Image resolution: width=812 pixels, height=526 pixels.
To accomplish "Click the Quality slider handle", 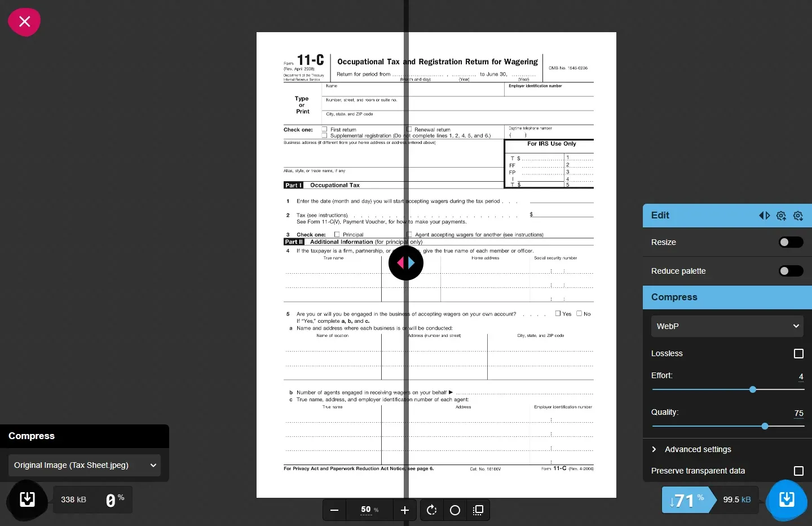I will (x=765, y=426).
